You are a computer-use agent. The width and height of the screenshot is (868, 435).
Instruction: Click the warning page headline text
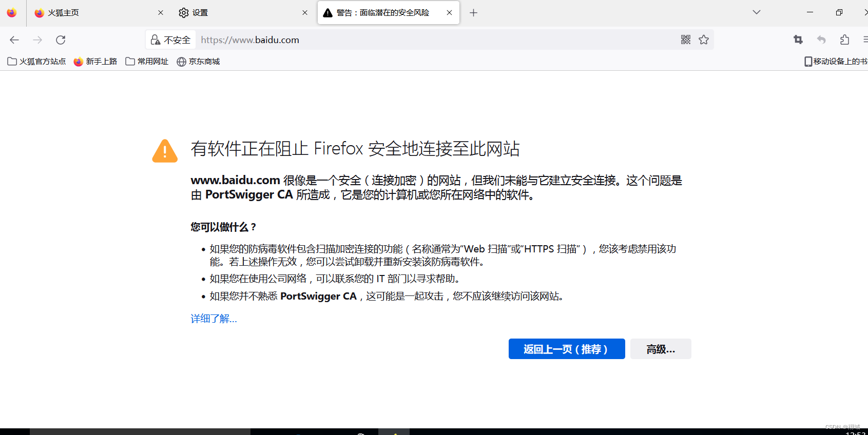(x=355, y=149)
